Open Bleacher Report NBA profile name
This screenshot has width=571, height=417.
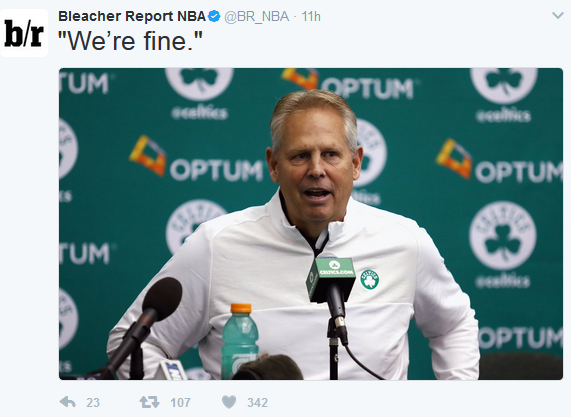coord(132,16)
